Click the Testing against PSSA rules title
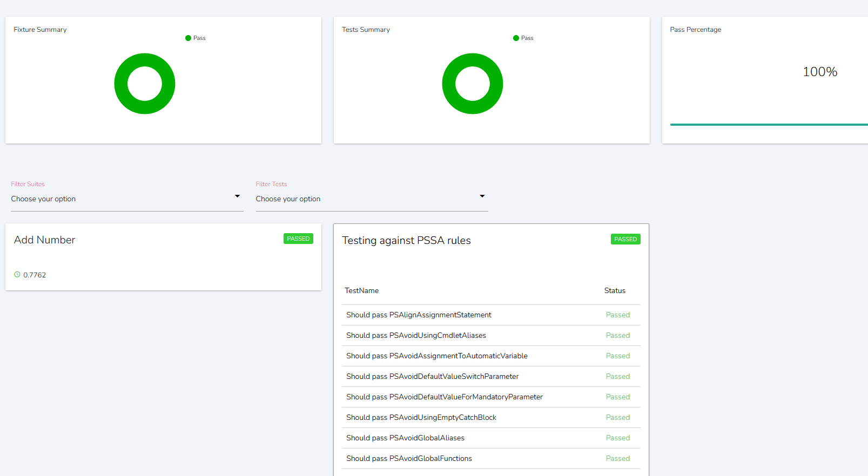Viewport: 868px width, 476px height. [x=406, y=241]
